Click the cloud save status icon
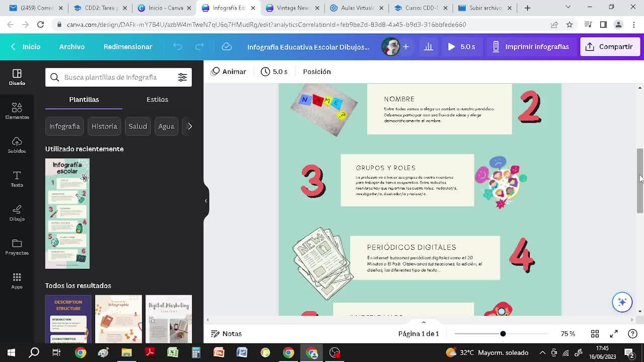Screen dimensions: 644x362 pos(227,47)
